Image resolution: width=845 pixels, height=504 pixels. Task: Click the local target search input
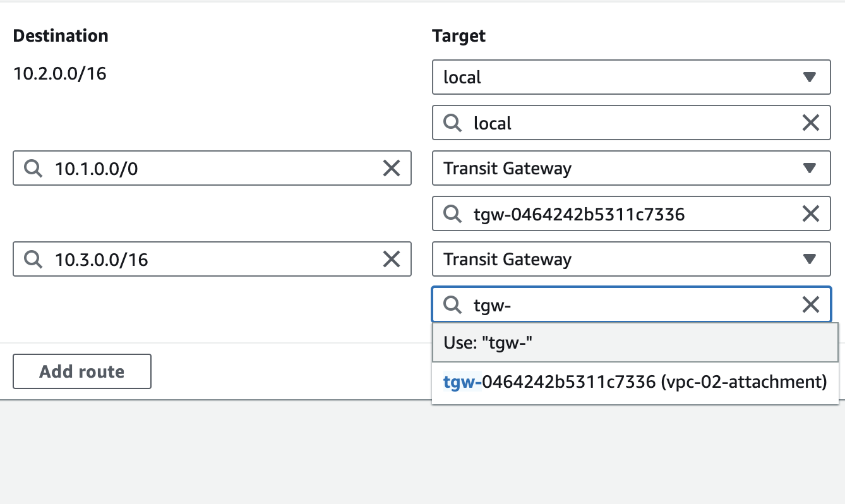(x=632, y=123)
